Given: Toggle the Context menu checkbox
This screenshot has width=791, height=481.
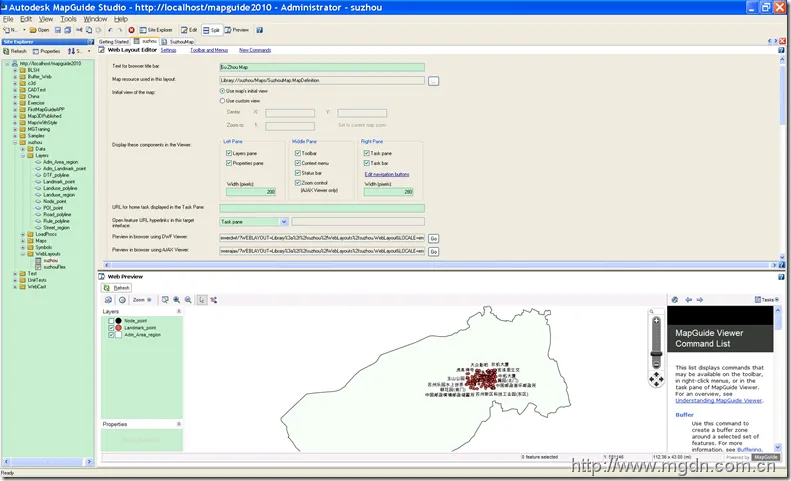Looking at the screenshot, I should pyautogui.click(x=298, y=163).
